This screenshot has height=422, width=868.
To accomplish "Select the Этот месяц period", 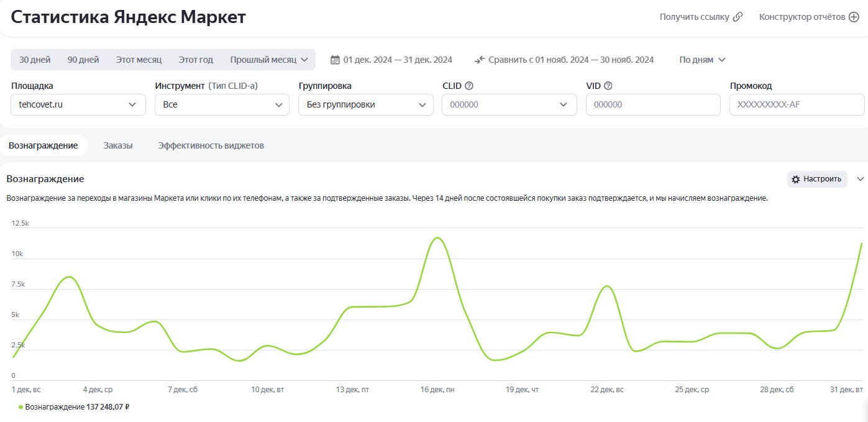I will click(139, 60).
